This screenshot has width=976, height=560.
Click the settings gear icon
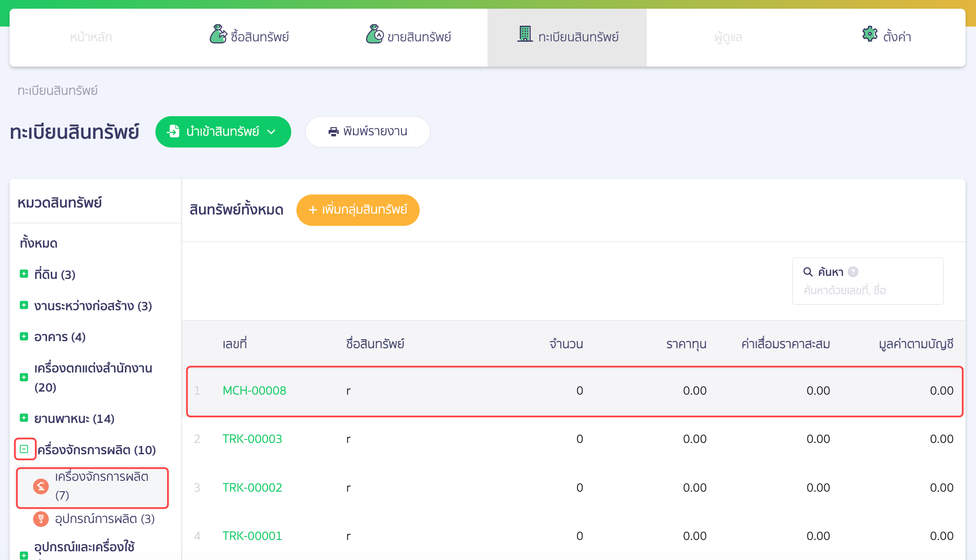[870, 34]
